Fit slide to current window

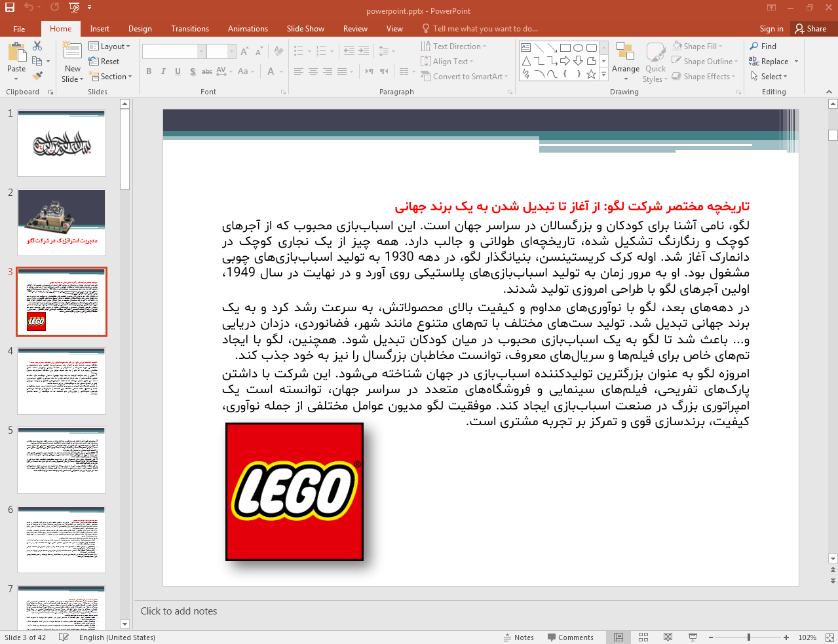[829, 637]
